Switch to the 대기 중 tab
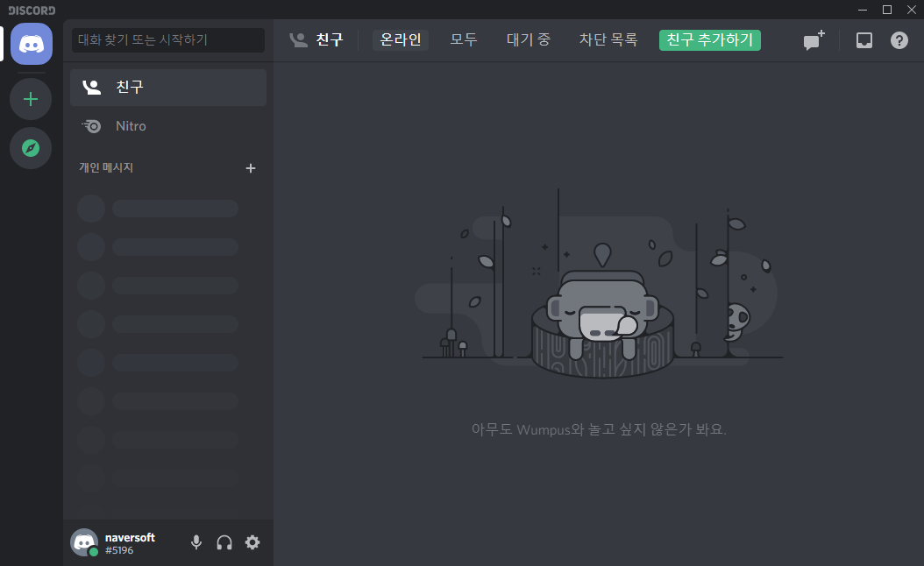 click(x=529, y=40)
